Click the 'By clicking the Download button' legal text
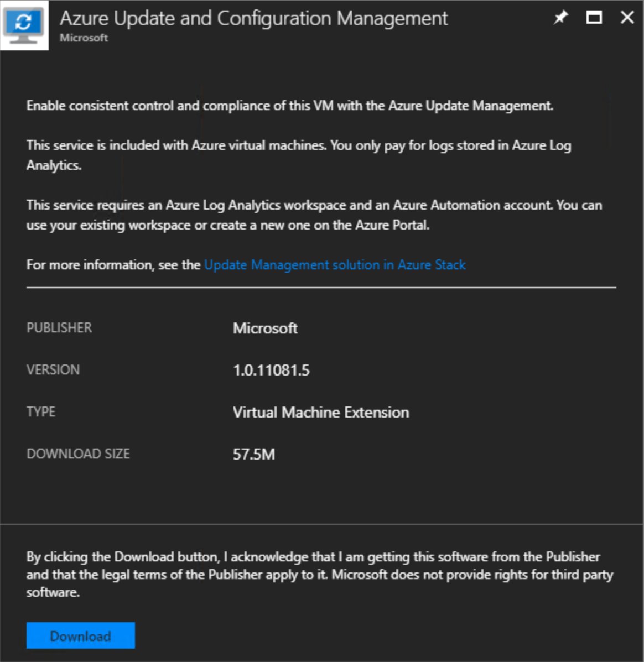644x662 pixels. pyautogui.click(x=320, y=574)
